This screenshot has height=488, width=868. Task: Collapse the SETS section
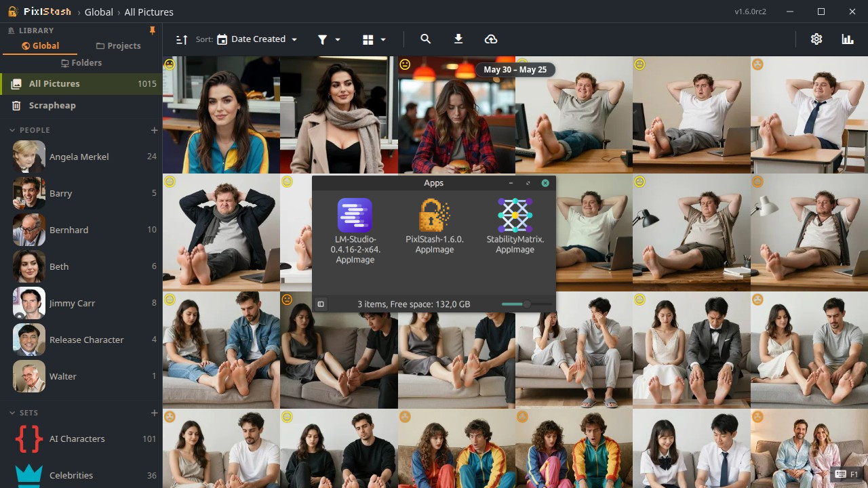(12, 413)
